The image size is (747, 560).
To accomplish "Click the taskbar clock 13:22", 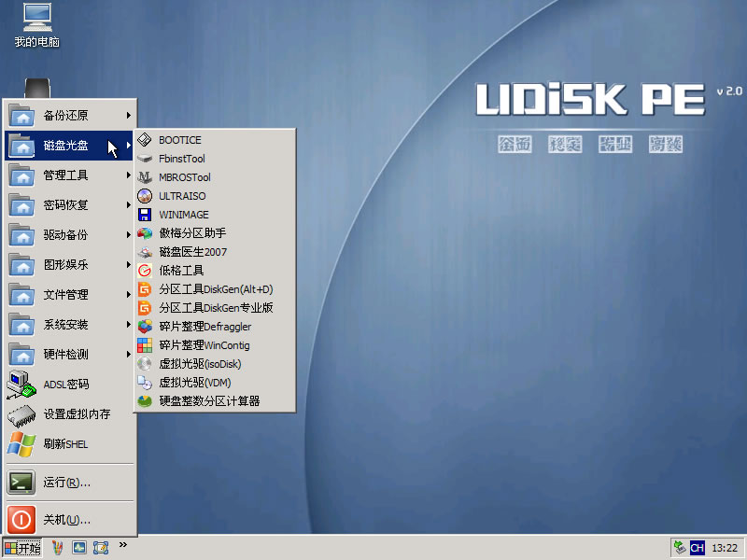I will tap(725, 548).
